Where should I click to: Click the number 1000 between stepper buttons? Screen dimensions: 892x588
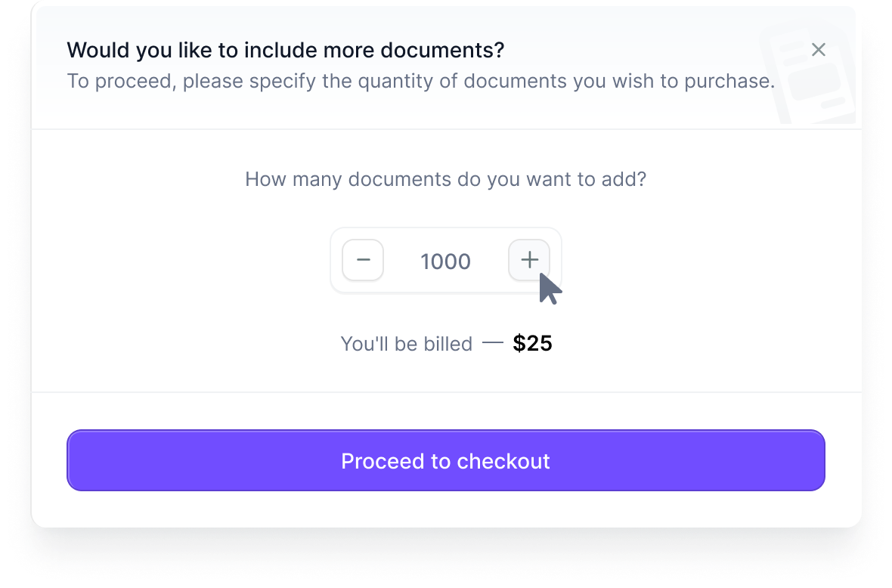pos(446,262)
